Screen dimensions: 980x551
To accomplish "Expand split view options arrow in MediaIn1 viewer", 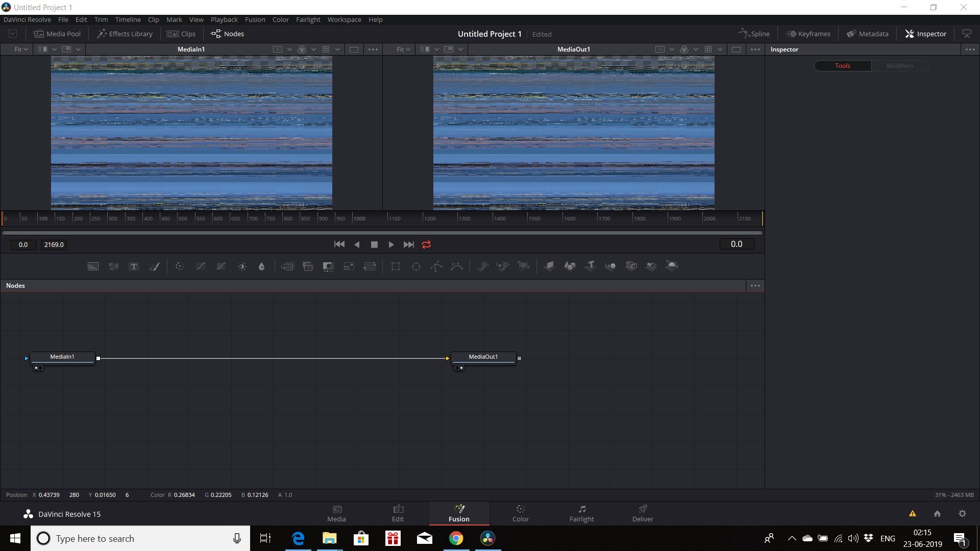I will coord(54,49).
